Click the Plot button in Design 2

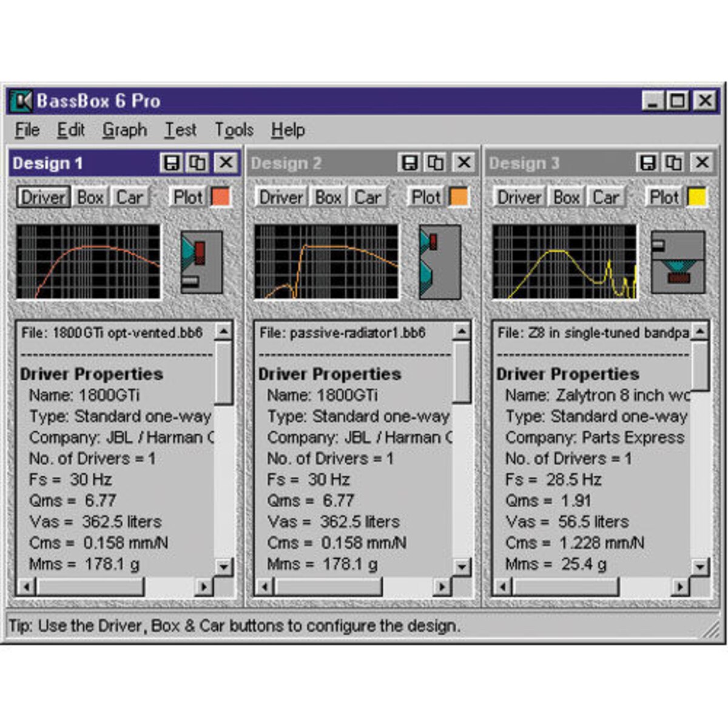point(426,197)
